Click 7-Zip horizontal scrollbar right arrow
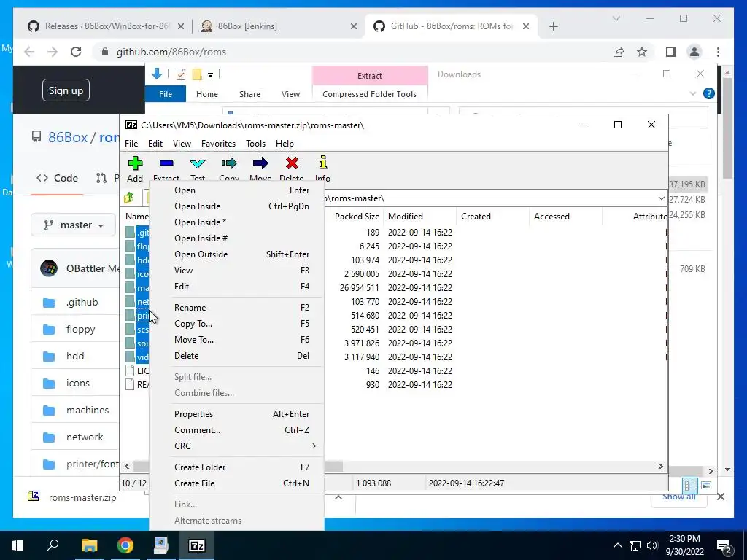 pos(660,466)
